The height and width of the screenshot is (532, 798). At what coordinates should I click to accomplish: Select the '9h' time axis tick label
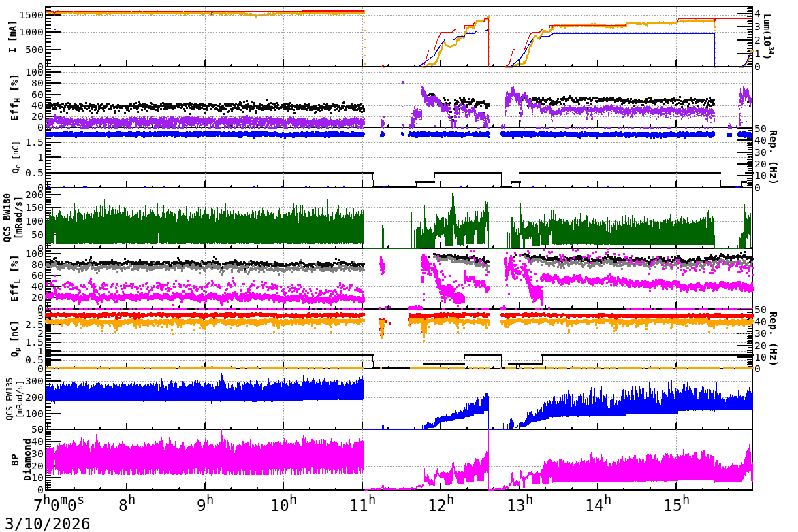coord(205,504)
